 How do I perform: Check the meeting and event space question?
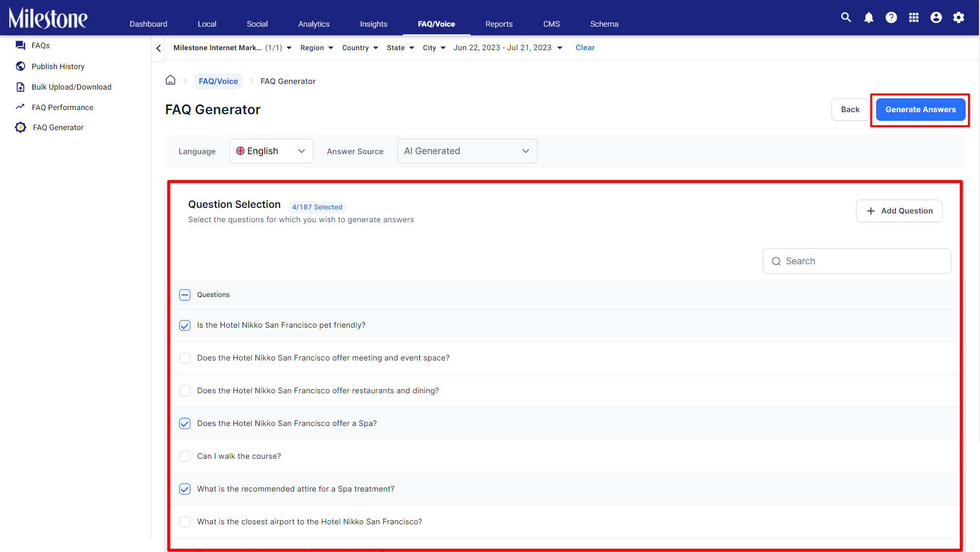click(185, 358)
